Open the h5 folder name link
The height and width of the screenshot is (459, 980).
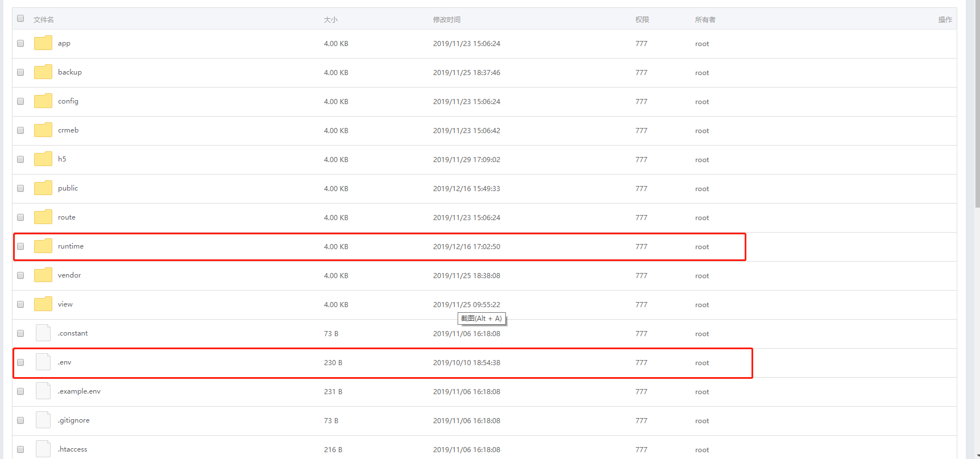tap(62, 159)
